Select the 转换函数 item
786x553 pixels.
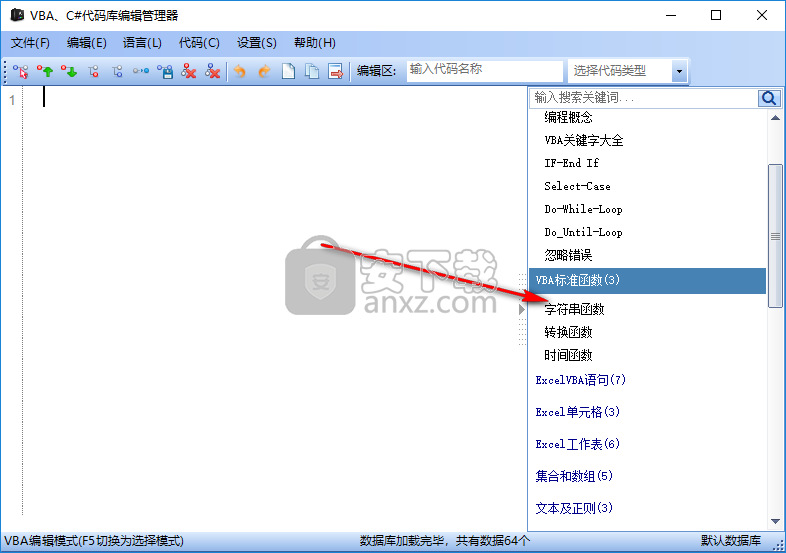[x=568, y=332]
